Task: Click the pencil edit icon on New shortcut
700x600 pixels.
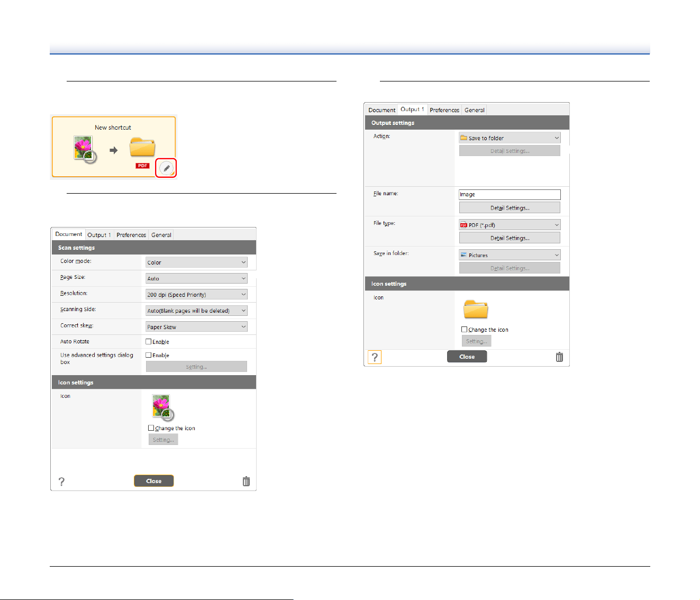Action: (x=166, y=168)
